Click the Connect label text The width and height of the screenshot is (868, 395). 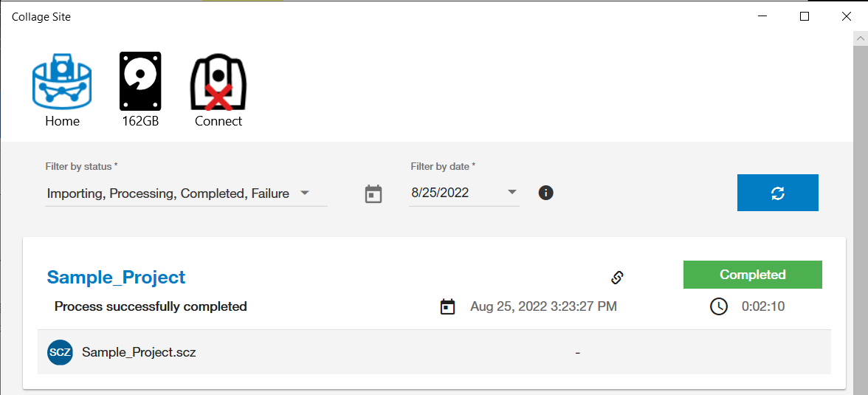pos(218,121)
